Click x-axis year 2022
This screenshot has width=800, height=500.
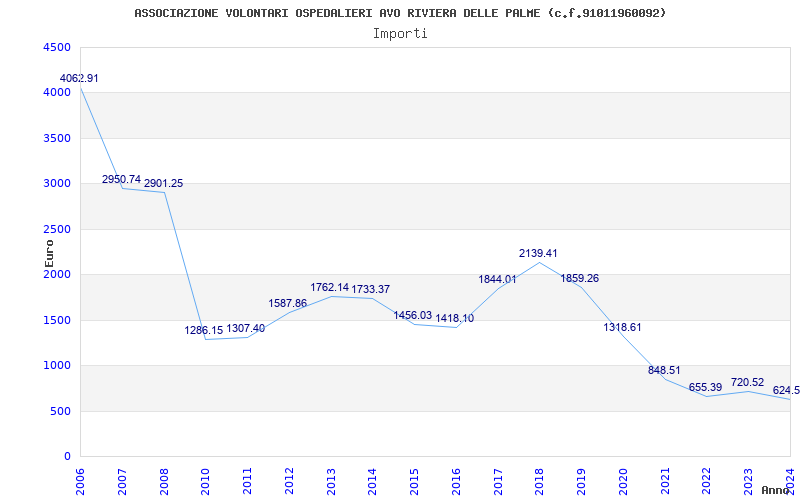(x=707, y=481)
